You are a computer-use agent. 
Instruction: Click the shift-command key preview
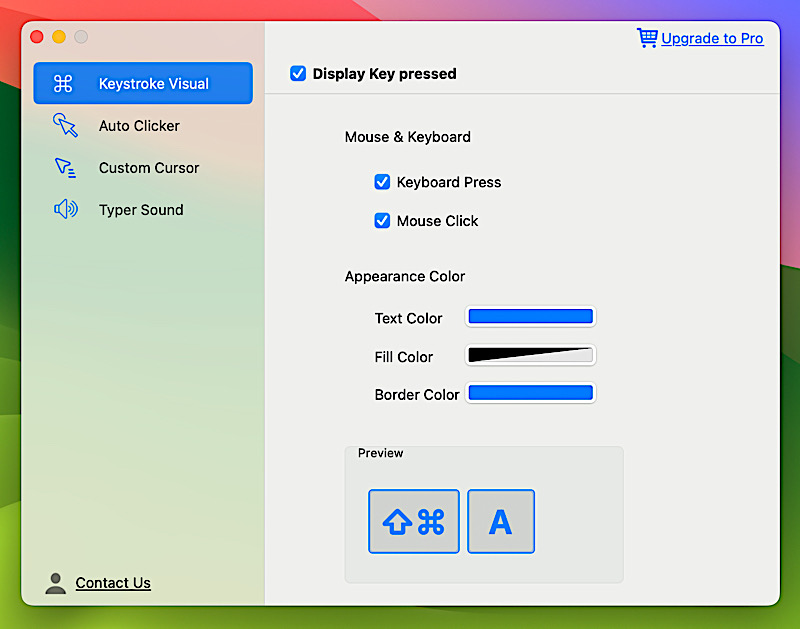pos(414,521)
